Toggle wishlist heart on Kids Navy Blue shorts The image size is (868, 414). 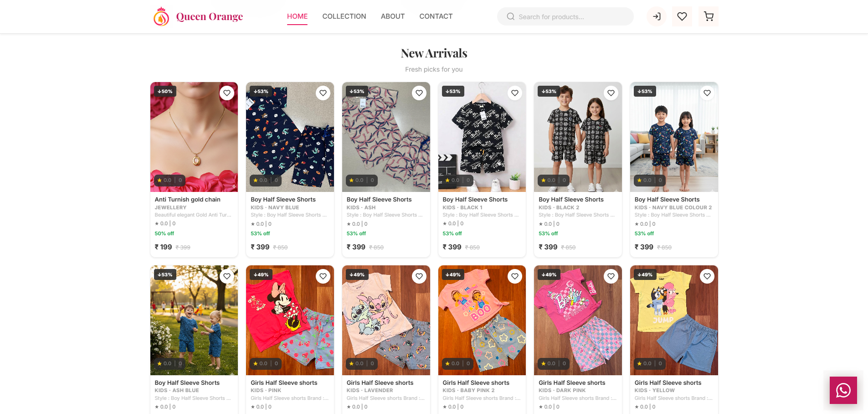[x=323, y=93]
